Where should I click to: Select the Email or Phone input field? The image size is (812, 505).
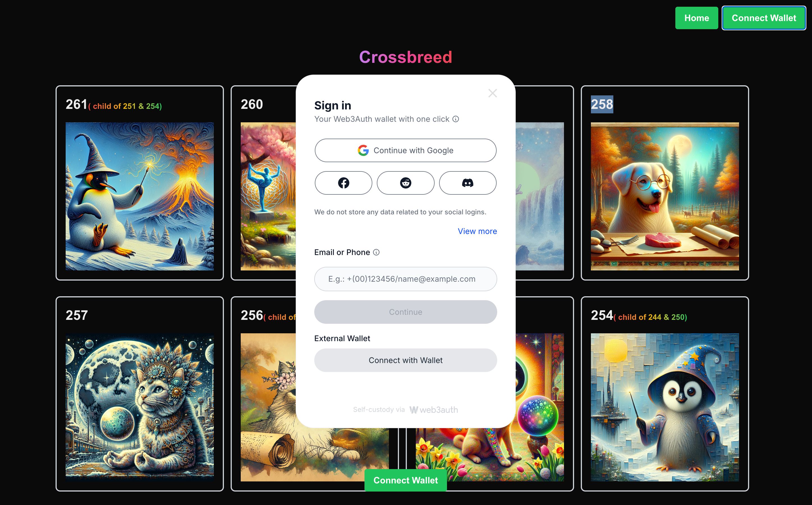tap(405, 278)
